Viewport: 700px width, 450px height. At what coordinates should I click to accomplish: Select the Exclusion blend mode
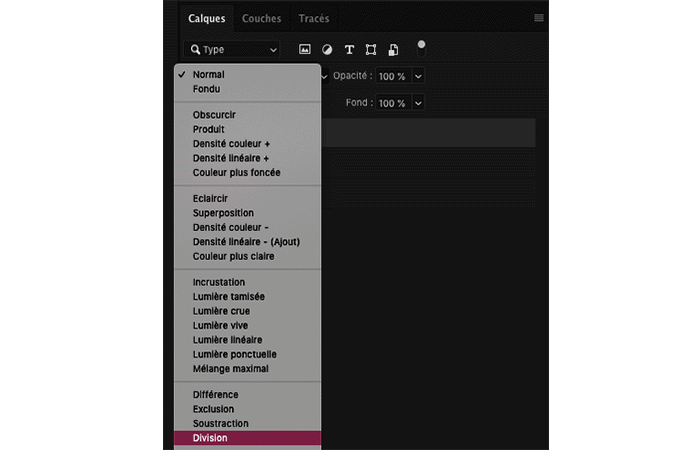tap(247, 409)
